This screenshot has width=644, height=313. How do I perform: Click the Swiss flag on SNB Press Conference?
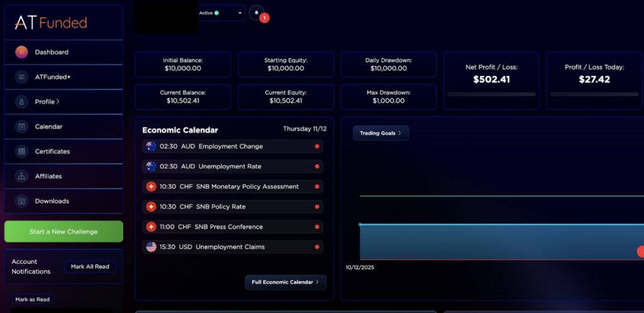pos(151,227)
